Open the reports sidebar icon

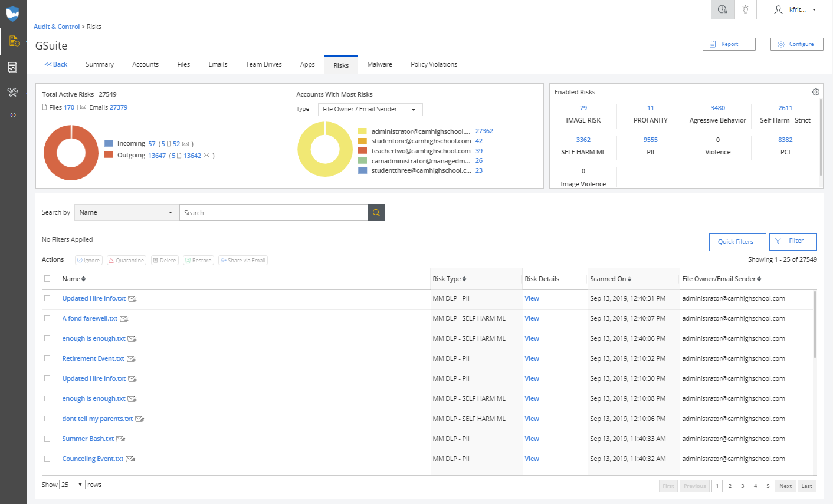pos(13,67)
